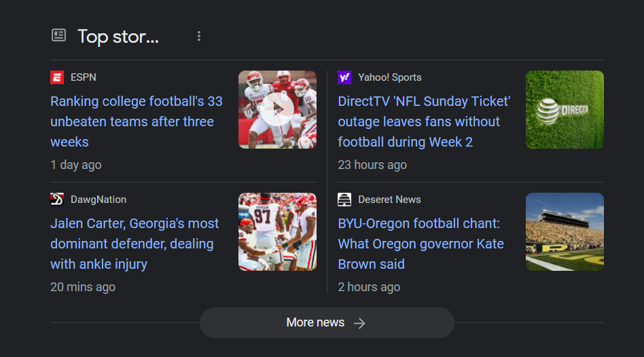Viewport: 644px width, 357px height.
Task: Click the More news button
Action: point(315,322)
